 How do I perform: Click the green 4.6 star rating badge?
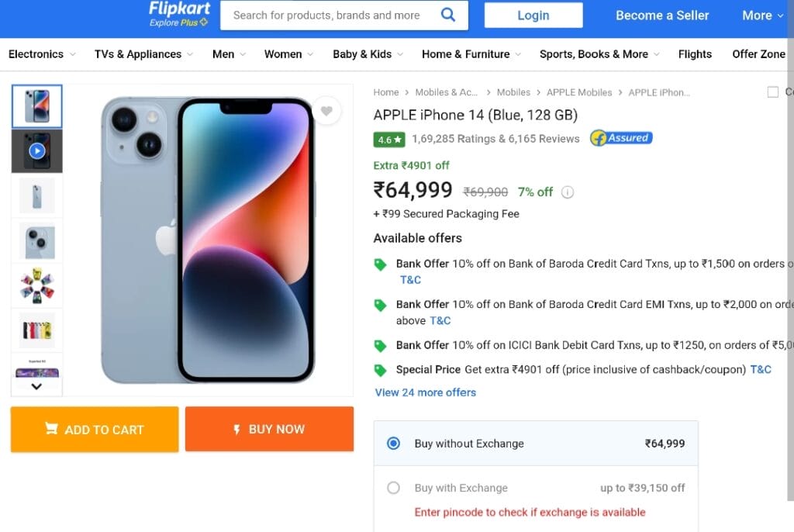click(389, 140)
